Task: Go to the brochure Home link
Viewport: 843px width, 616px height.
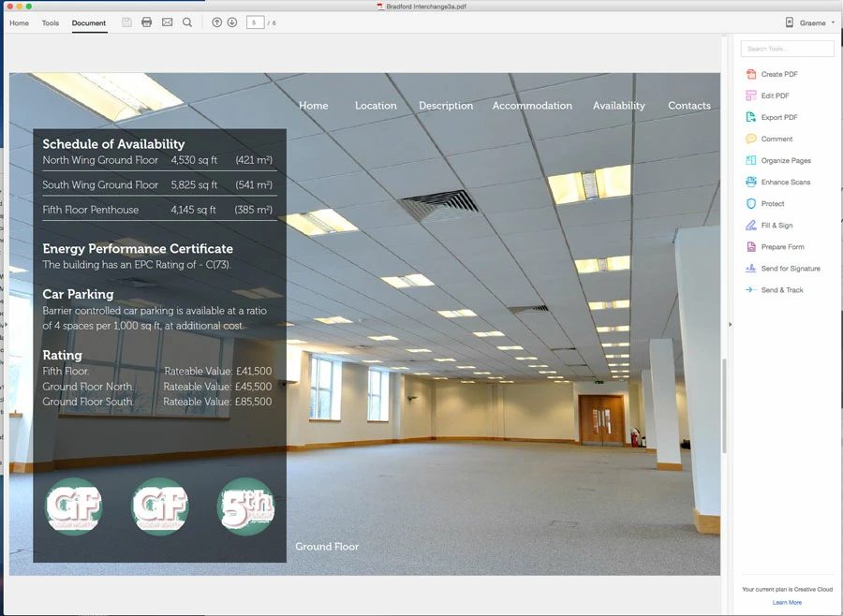Action: [314, 106]
